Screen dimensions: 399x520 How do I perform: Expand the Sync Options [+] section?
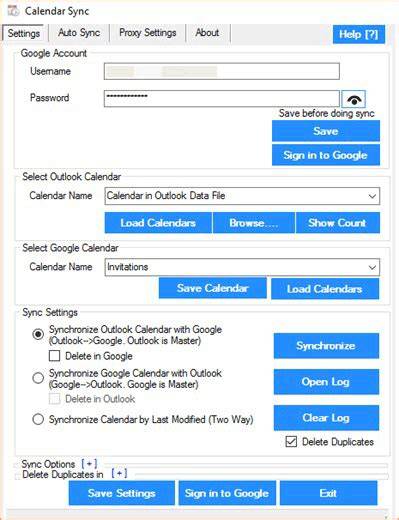pyautogui.click(x=89, y=464)
